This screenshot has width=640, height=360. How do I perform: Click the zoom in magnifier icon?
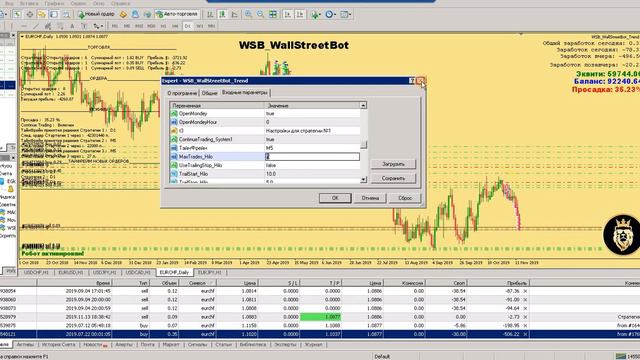coord(248,14)
